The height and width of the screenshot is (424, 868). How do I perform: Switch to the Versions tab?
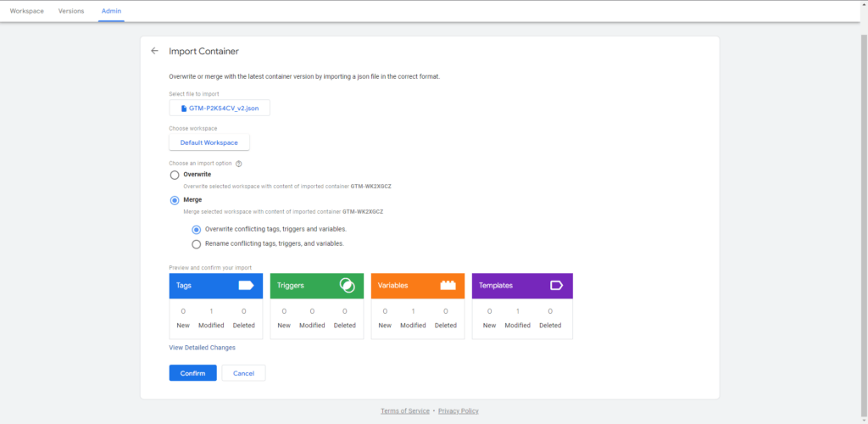click(x=71, y=11)
